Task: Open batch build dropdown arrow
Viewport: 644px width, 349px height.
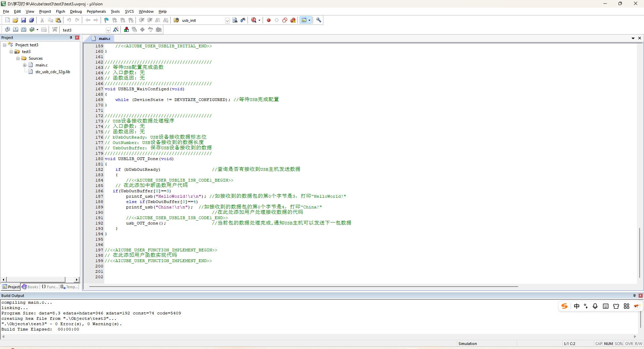Action: tap(37, 30)
